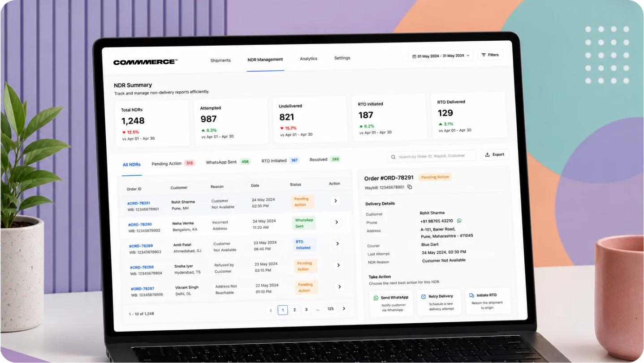Image resolution: width=644 pixels, height=363 pixels.
Task: Click the COMMMERCE logo
Action: point(145,62)
